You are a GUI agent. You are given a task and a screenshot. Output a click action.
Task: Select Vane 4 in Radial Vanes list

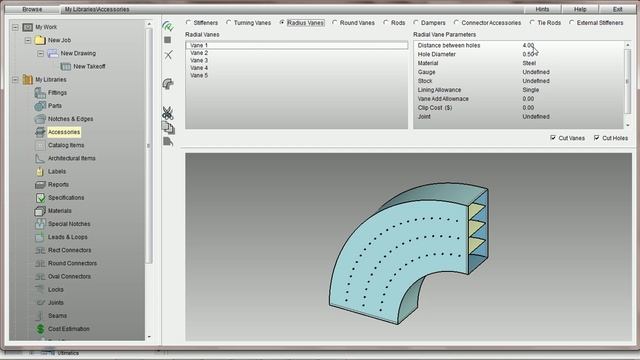tap(297, 68)
